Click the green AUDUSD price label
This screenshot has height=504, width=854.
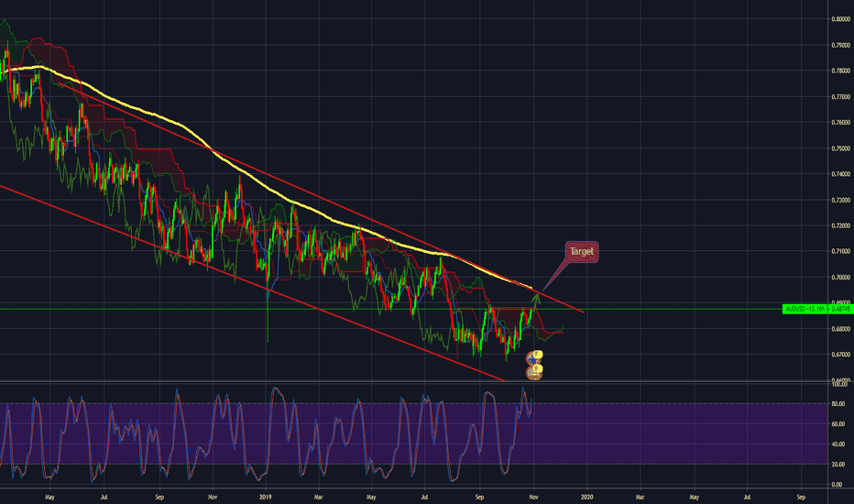pos(817,309)
